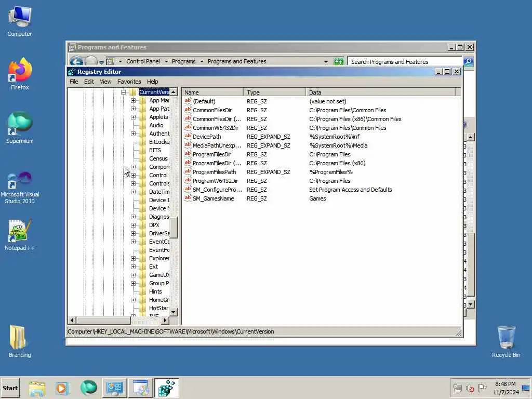Open the Computer desktop icon
532x399 pixels.
point(20,21)
